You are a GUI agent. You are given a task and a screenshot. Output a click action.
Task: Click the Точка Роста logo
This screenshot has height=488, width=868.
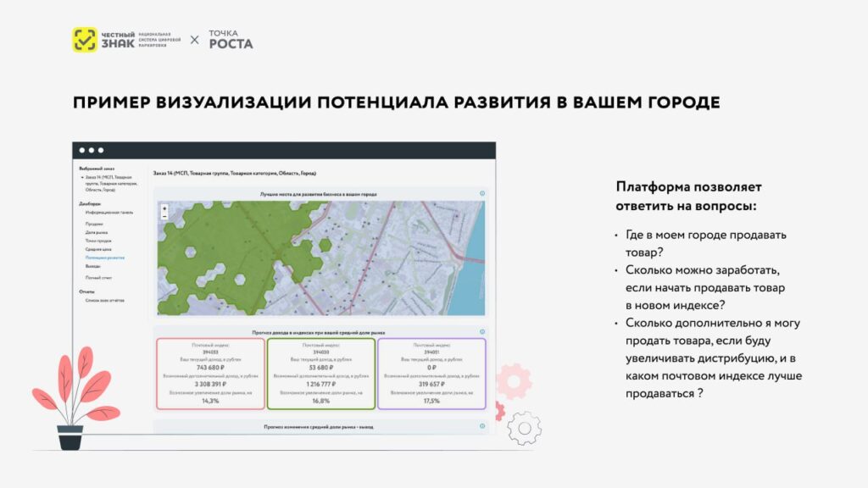[x=231, y=40]
